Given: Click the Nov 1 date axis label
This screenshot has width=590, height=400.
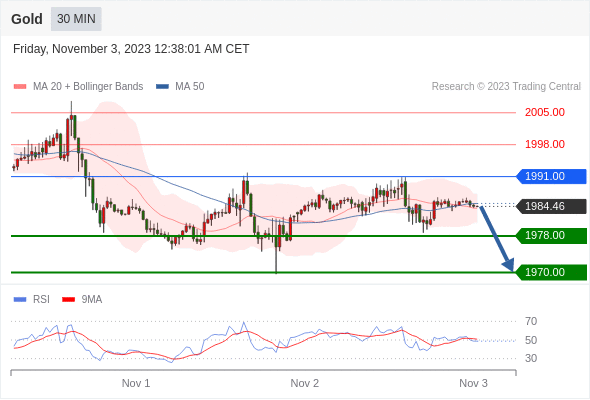Looking at the screenshot, I should [136, 383].
